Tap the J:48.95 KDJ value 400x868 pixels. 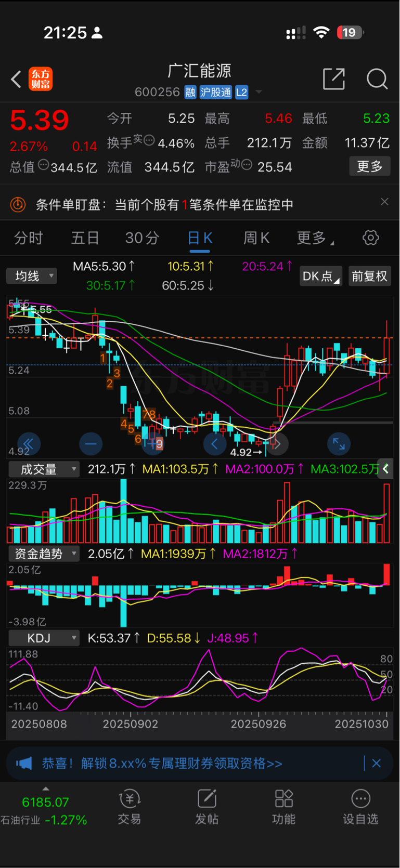tap(233, 638)
